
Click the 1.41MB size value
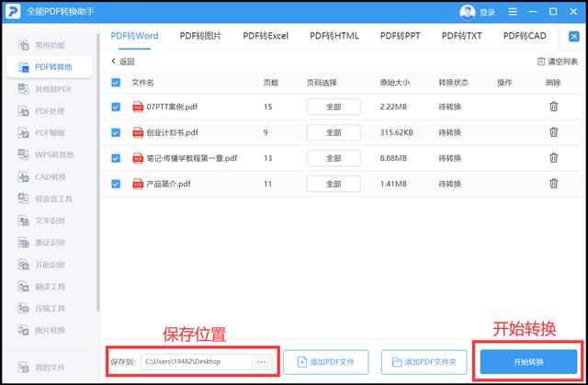(393, 184)
